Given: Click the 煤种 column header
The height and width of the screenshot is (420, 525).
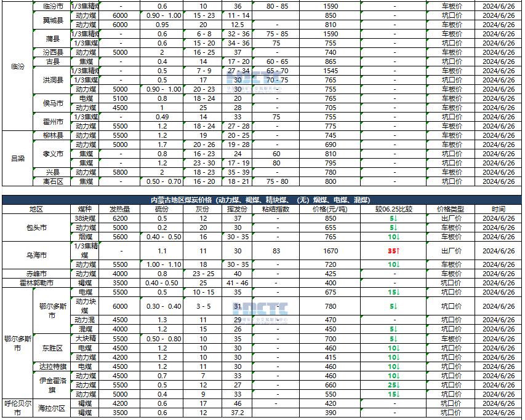Looking at the screenshot, I should tap(85, 209).
